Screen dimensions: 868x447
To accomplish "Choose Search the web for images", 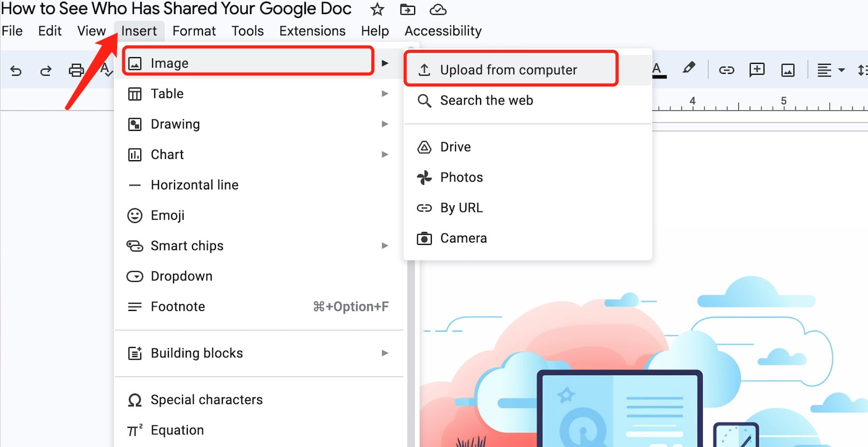I will pos(528,100).
